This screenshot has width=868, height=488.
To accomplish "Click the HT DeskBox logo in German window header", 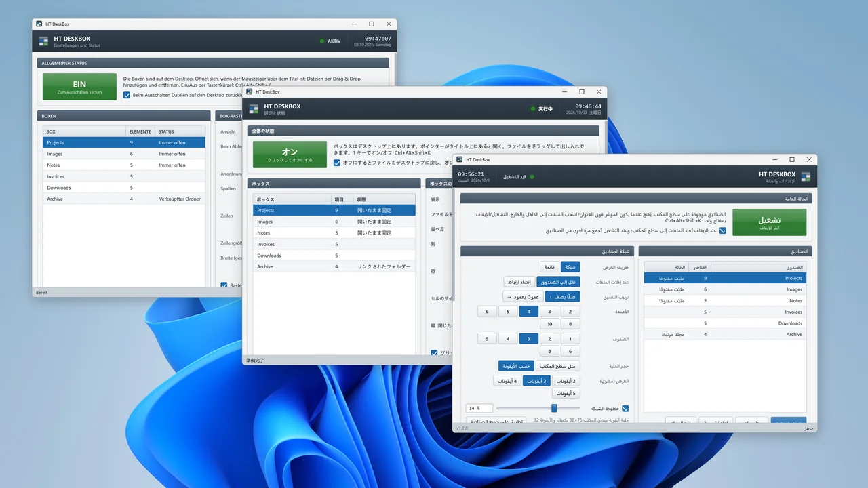I will [43, 41].
